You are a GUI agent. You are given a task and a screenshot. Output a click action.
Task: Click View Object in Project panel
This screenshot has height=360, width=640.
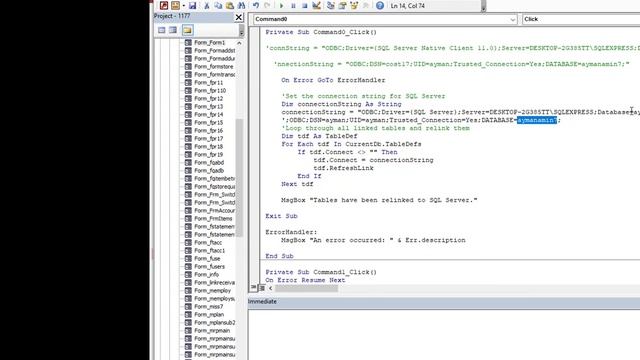(173, 30)
